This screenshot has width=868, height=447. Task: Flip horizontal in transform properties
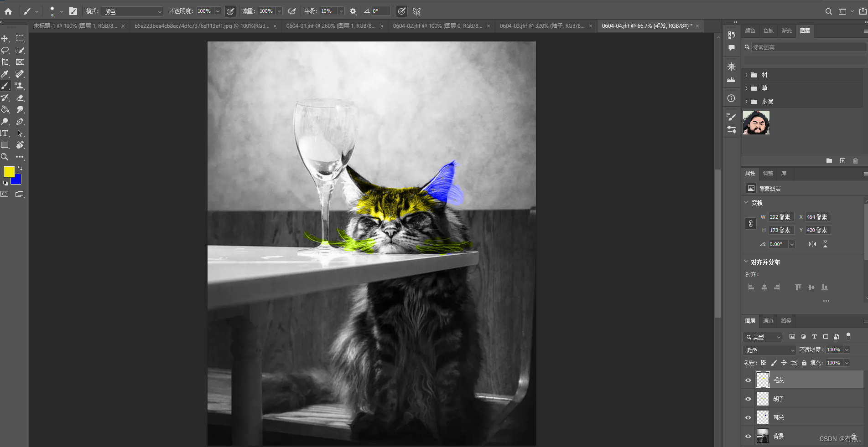click(x=812, y=245)
